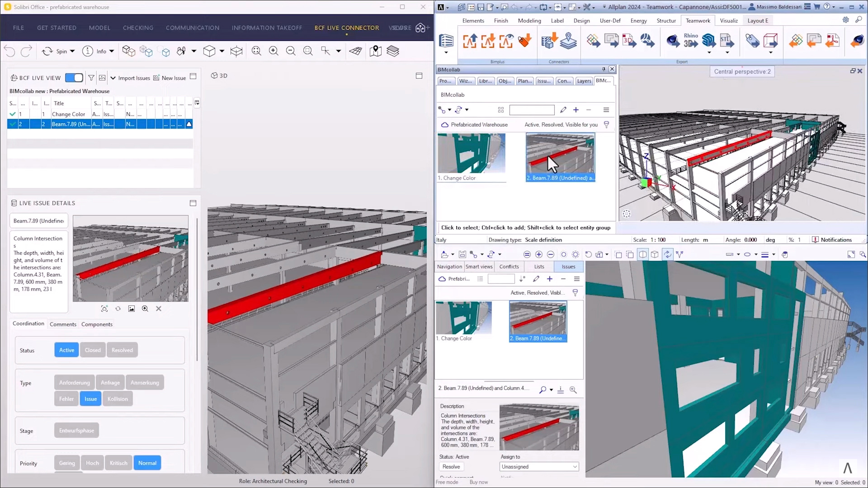Select type Anforderung
Viewport: 868px width, 488px height.
coord(75,383)
